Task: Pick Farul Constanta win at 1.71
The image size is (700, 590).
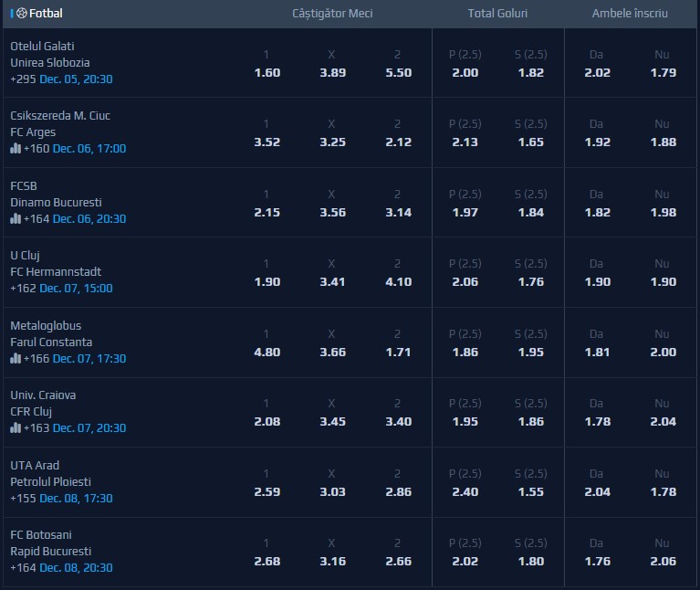Action: point(398,352)
